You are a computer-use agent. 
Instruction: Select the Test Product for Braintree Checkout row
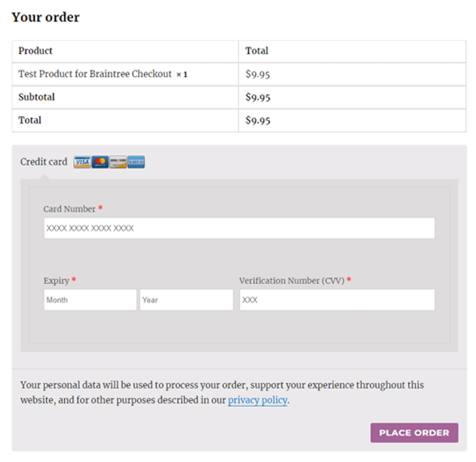point(239,74)
